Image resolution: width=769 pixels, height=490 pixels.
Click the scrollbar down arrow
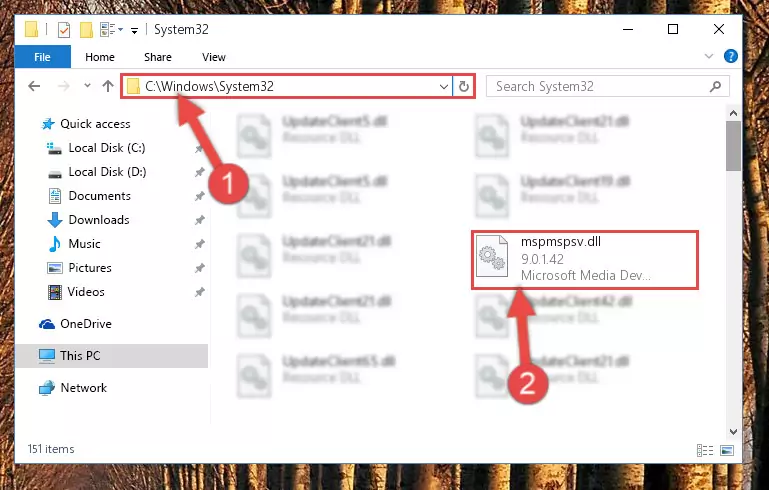733,432
